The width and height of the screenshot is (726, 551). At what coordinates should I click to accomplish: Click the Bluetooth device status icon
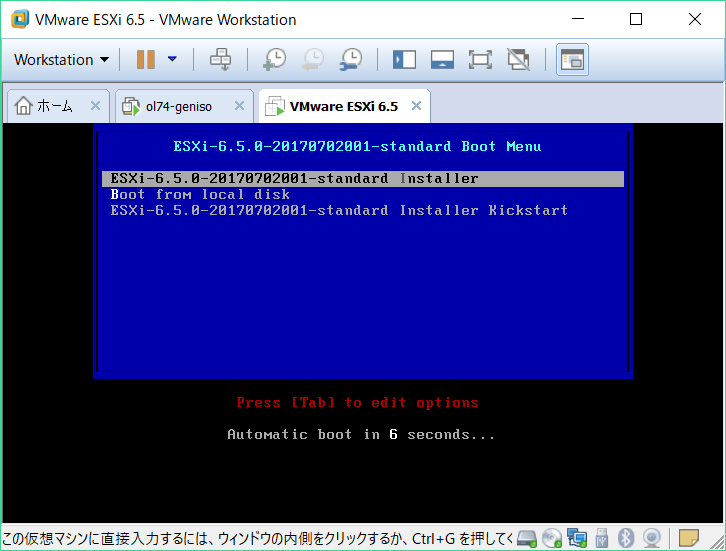pyautogui.click(x=626, y=538)
